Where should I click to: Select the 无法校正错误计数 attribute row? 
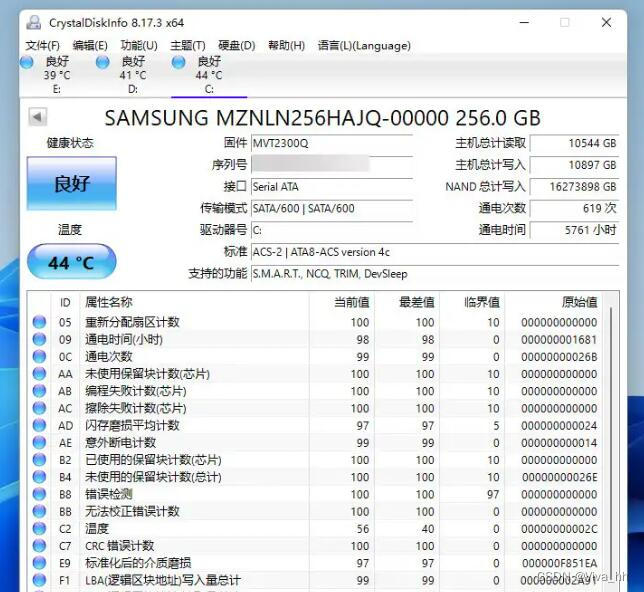click(x=316, y=511)
